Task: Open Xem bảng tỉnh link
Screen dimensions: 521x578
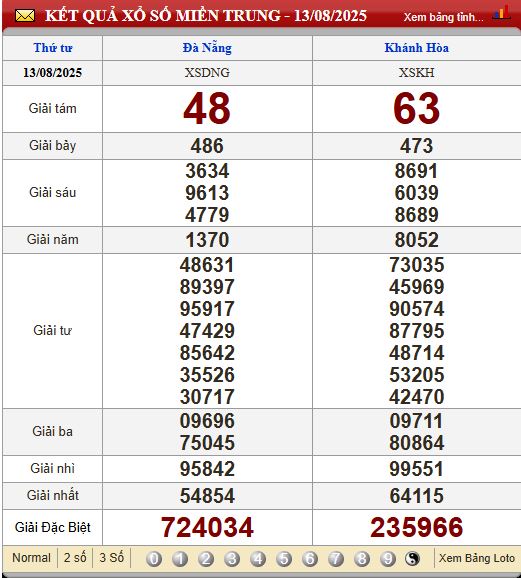Action: 443,17
